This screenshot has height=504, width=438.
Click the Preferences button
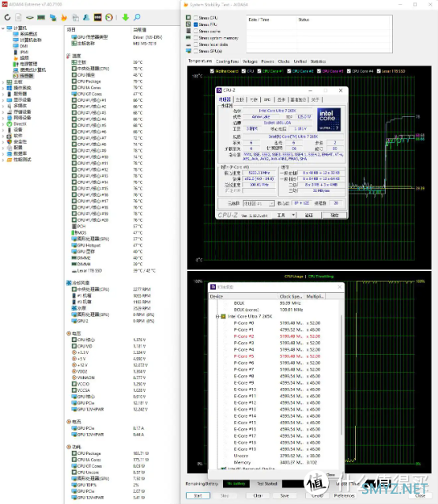(x=344, y=495)
